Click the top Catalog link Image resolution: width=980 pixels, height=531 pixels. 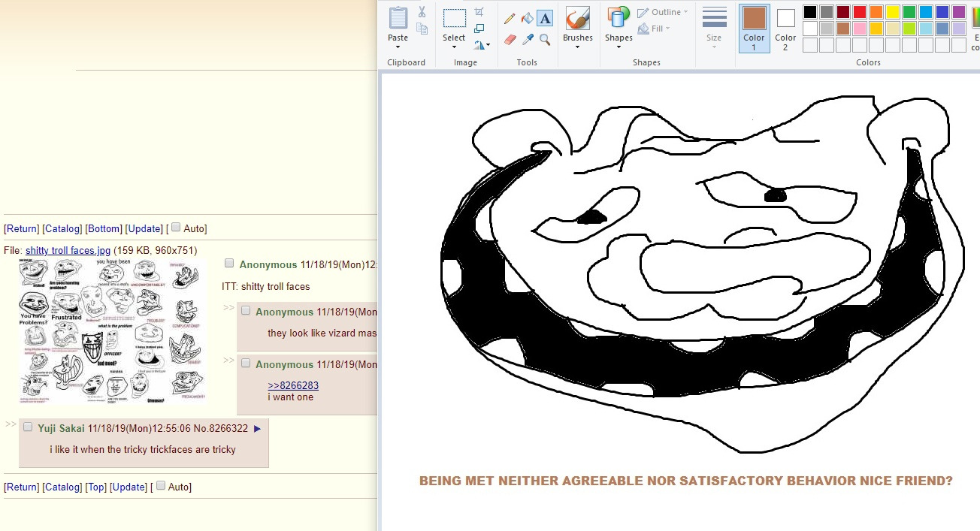click(x=63, y=228)
